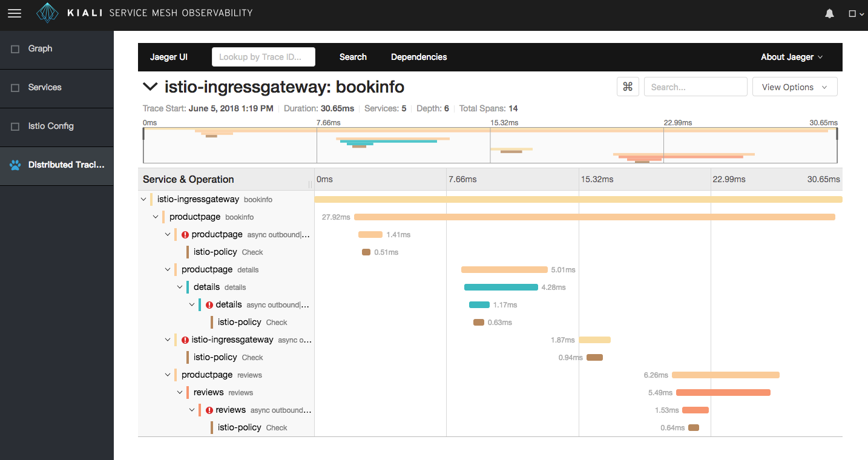Image resolution: width=868 pixels, height=460 pixels.
Task: Click the 6.26ms productpage reviews span bar
Action: tap(726, 375)
